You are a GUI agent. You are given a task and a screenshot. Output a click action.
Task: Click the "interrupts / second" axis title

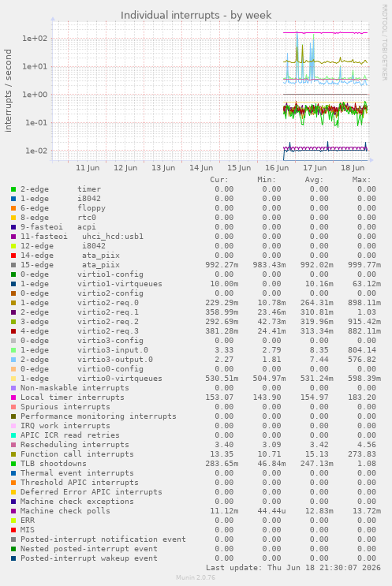(8, 91)
